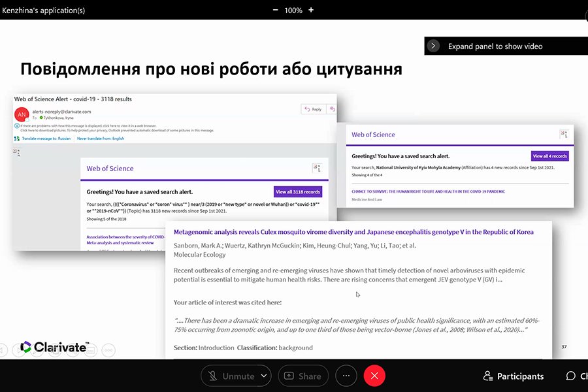Click View all 3118 records button
Image resolution: width=588 pixels, height=392 pixels.
298,192
